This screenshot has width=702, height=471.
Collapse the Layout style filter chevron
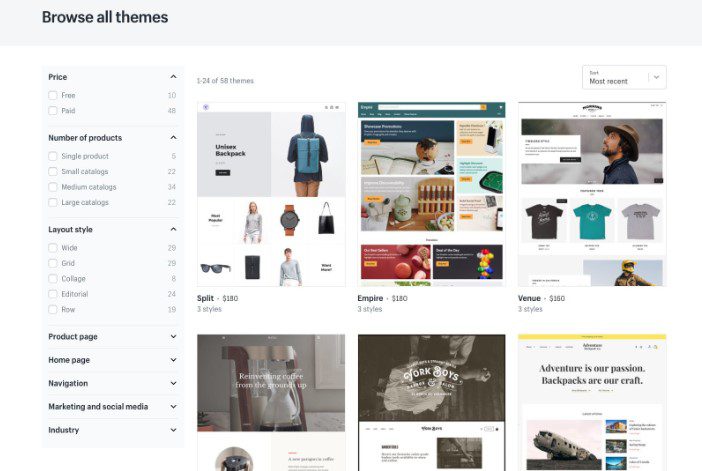coord(173,229)
